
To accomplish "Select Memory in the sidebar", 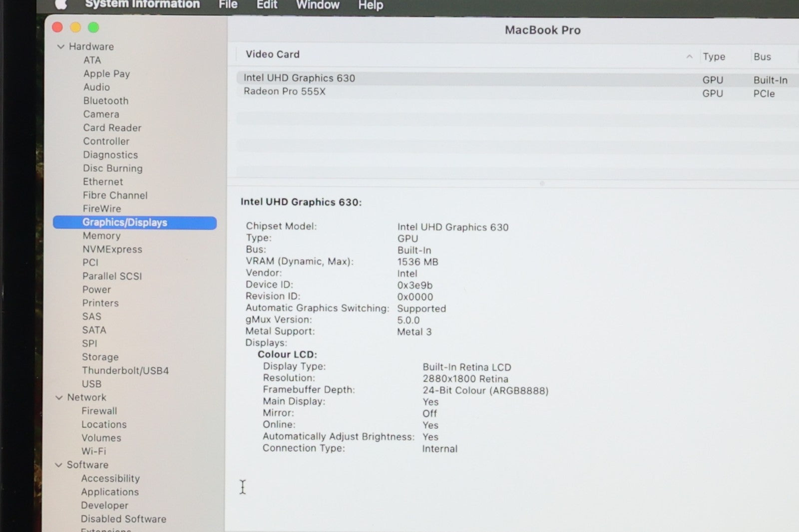I will [101, 236].
